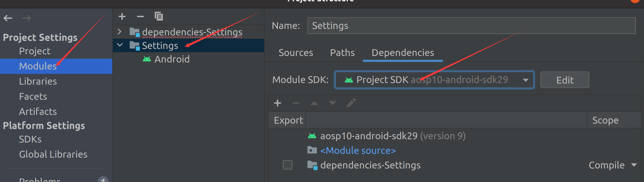
Task: Click the back navigation arrow
Action: [x=8, y=18]
